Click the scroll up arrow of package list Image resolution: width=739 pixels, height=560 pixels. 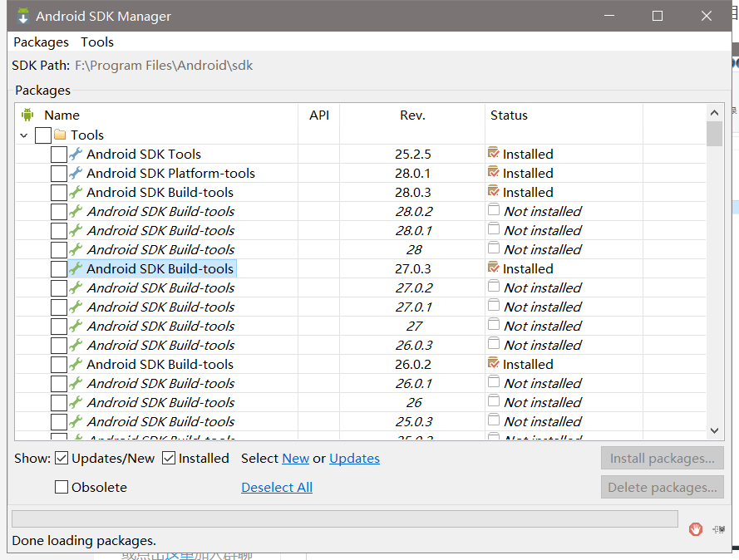715,112
